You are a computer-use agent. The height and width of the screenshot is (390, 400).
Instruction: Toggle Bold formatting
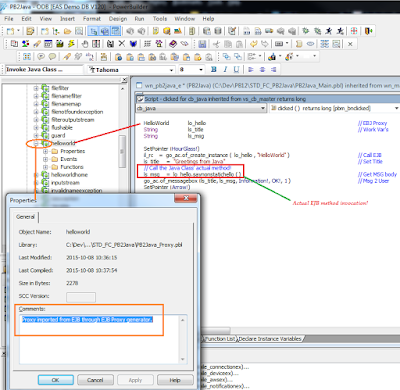click(x=214, y=69)
